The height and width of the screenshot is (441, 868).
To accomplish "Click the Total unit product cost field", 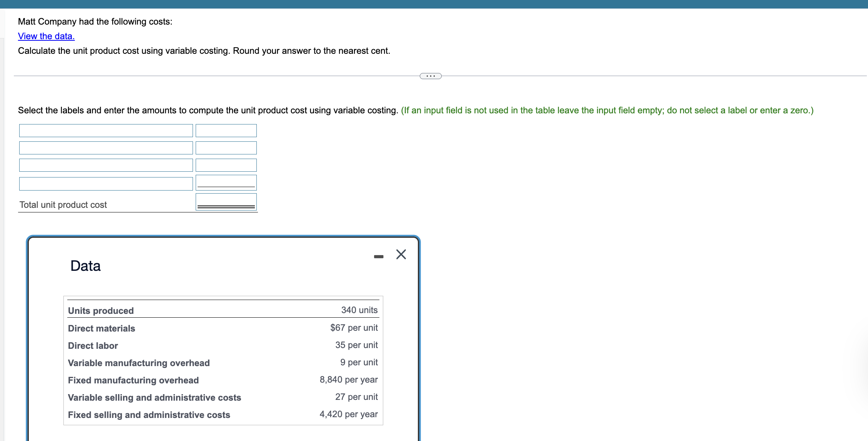I will pos(226,201).
